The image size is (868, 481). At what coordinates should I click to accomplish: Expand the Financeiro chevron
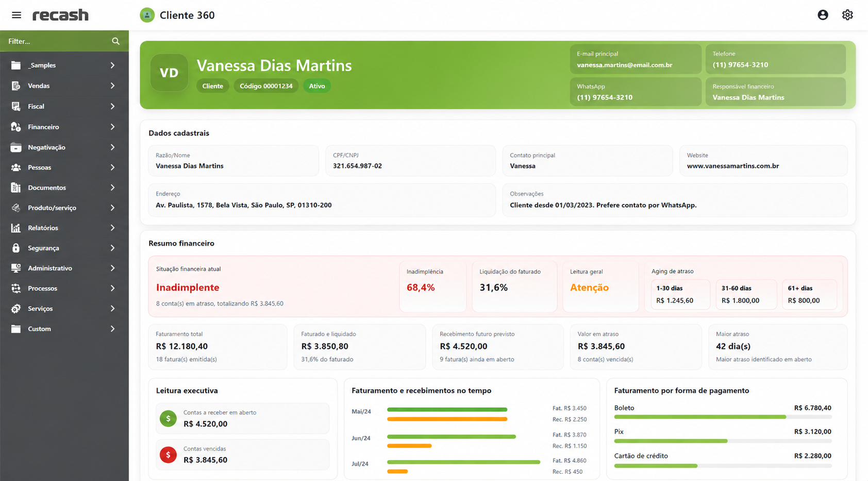coord(112,127)
